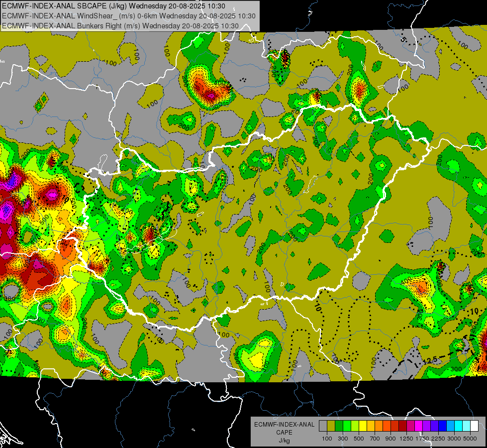The width and height of the screenshot is (487, 448).
Task: Click the 12.5 contour label on the map
Action: click(x=430, y=360)
